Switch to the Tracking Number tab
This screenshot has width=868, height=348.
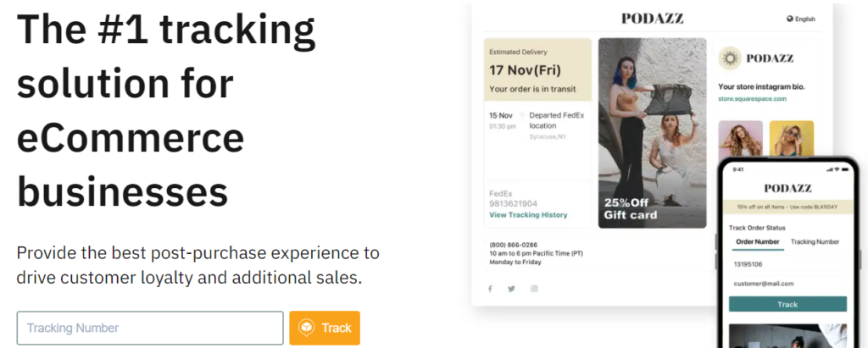[815, 242]
